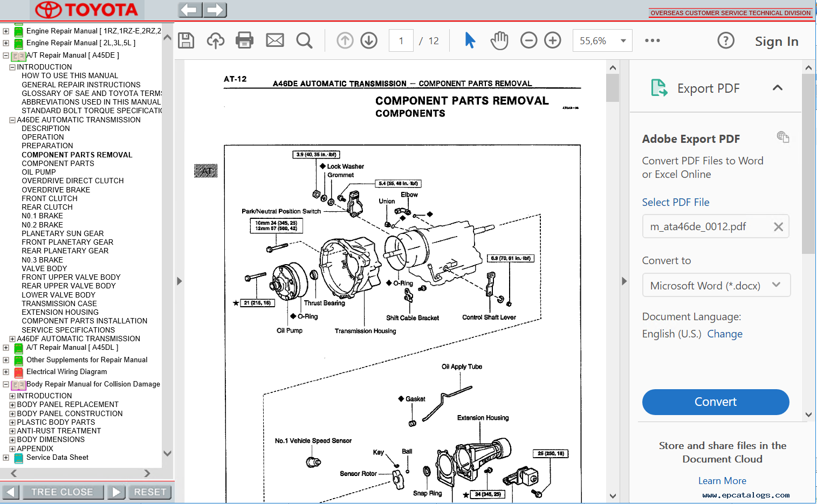Viewport: 817px width, 504px height.
Task: Select the Save file icon
Action: pos(186,40)
